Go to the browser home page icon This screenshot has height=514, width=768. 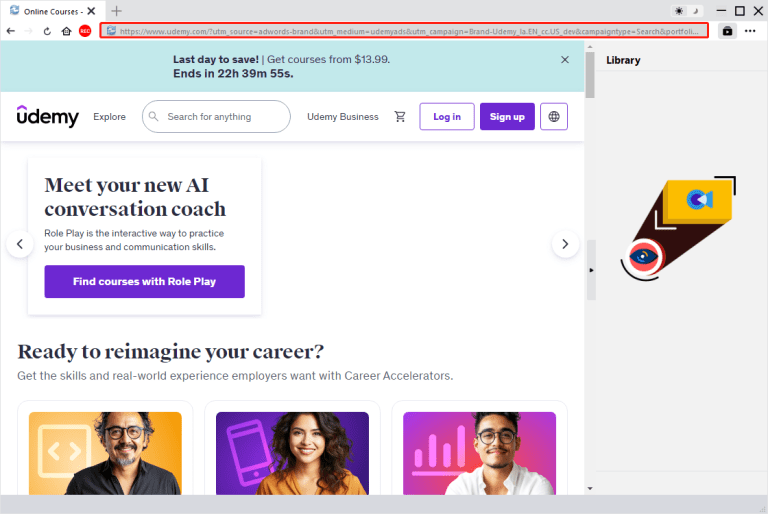coord(66,31)
